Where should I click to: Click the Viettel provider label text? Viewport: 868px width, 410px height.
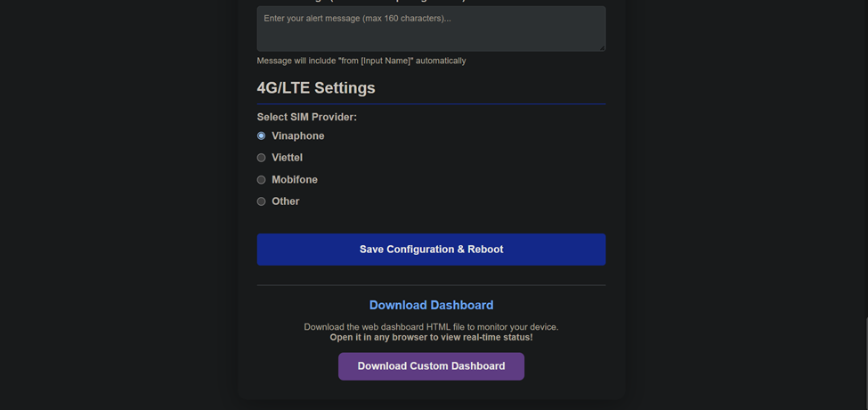[x=287, y=158]
